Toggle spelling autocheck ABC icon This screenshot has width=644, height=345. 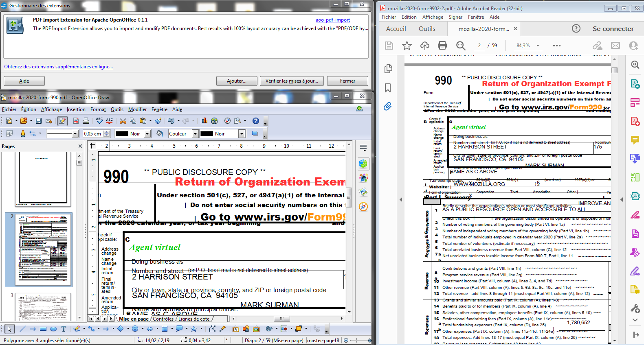point(109,121)
